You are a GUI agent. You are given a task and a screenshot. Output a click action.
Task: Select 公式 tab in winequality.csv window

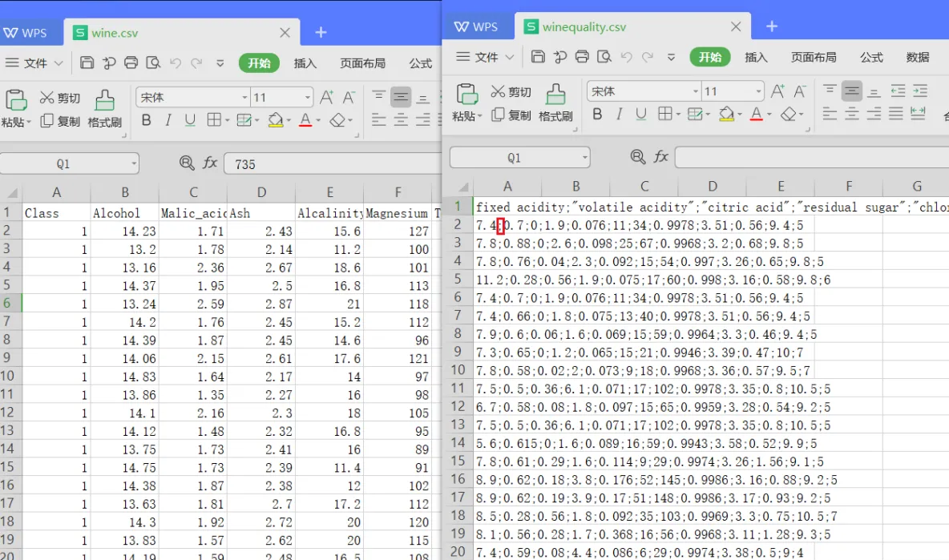tap(871, 57)
